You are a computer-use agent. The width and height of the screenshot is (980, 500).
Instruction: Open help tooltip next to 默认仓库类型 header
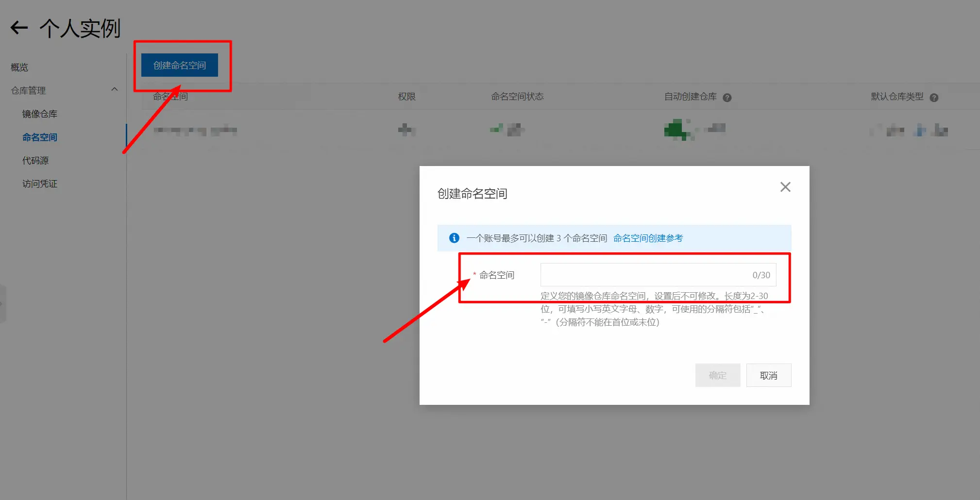[935, 97]
